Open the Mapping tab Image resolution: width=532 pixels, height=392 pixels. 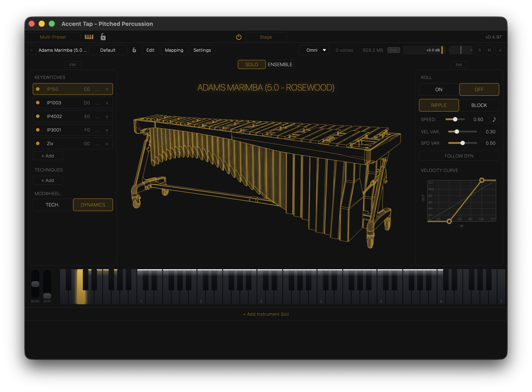click(x=174, y=50)
